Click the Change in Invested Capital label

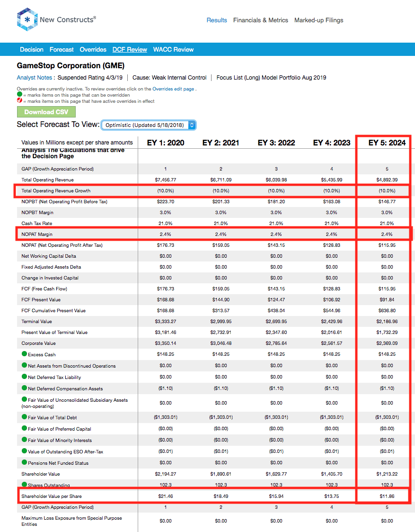[x=50, y=278]
